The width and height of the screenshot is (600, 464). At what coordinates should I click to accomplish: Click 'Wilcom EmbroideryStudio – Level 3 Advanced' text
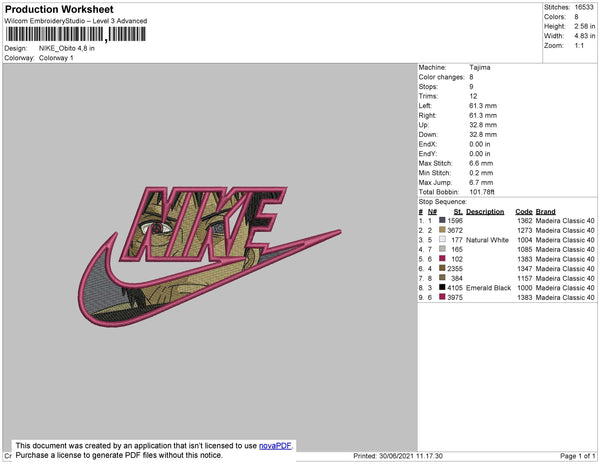tap(76, 21)
